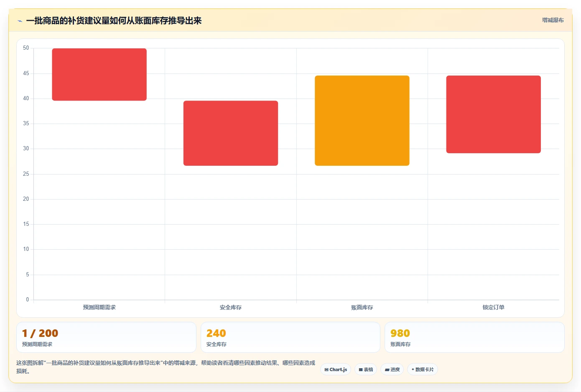Click the 账面库存 x-axis label
The height and width of the screenshot is (392, 581).
(x=362, y=307)
